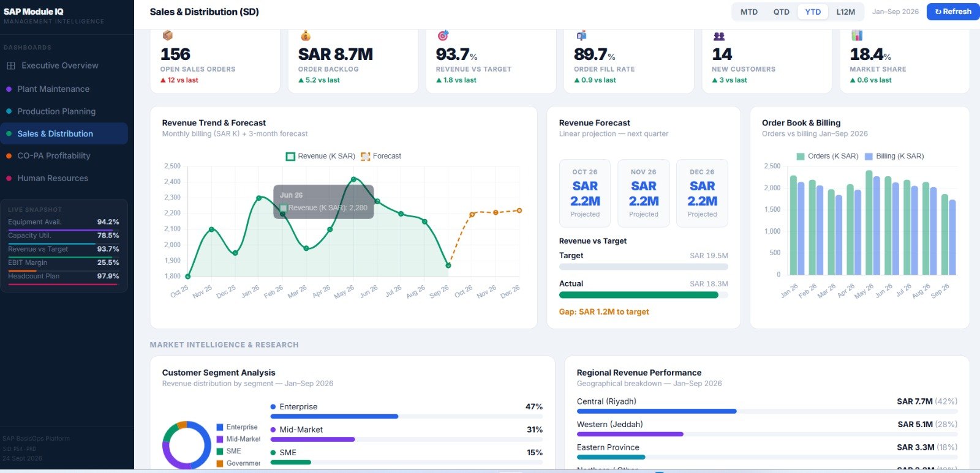
Task: Switch to MTD period tab
Action: pyautogui.click(x=749, y=12)
